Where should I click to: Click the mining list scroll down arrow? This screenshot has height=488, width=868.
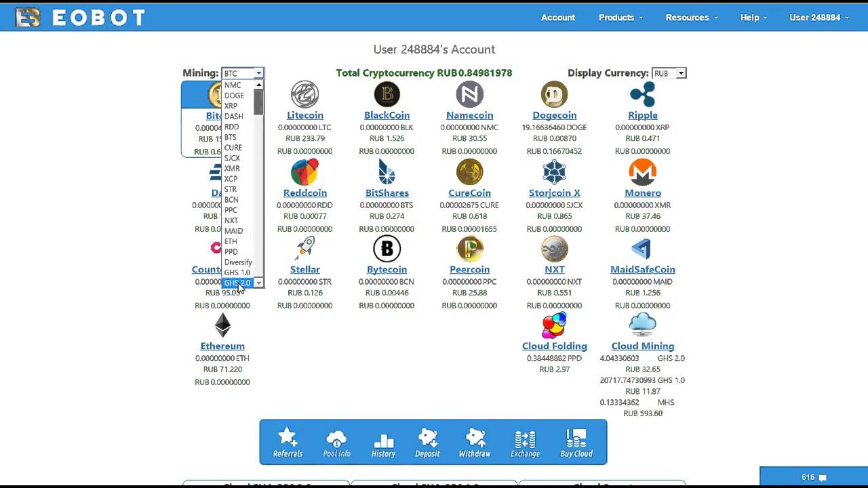258,283
